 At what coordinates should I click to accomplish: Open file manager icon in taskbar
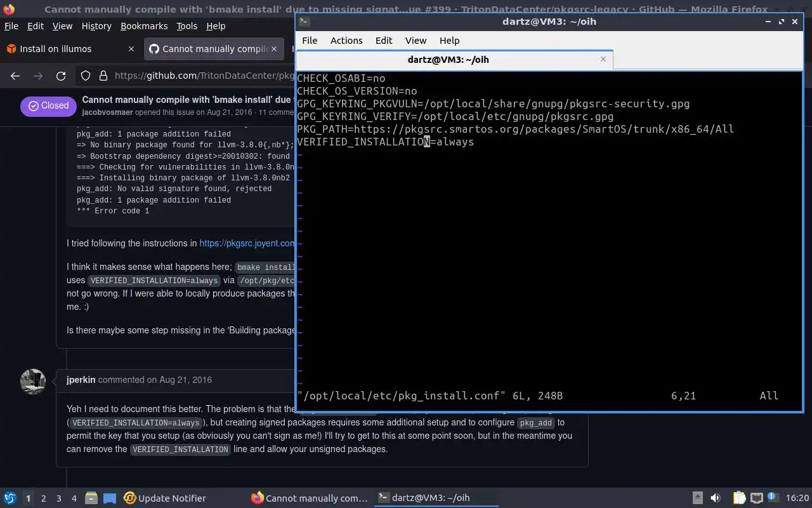[x=91, y=498]
